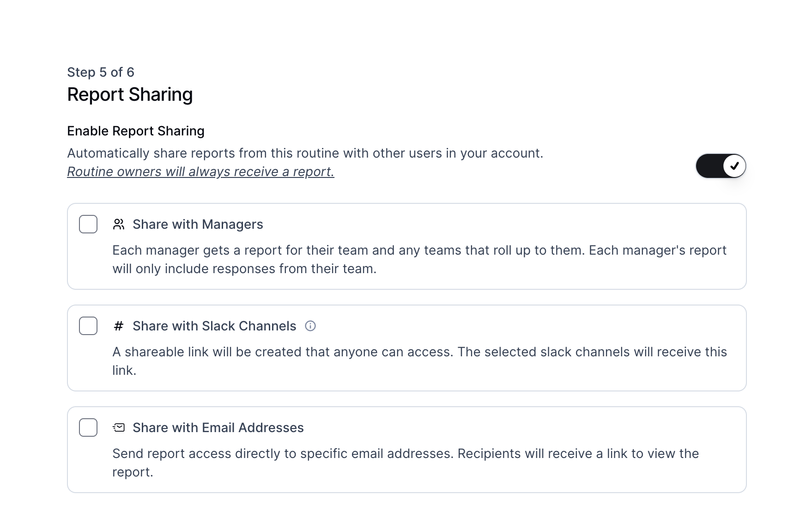
Task: Click the 'Share with Slack Channels' label
Action: coord(214,326)
